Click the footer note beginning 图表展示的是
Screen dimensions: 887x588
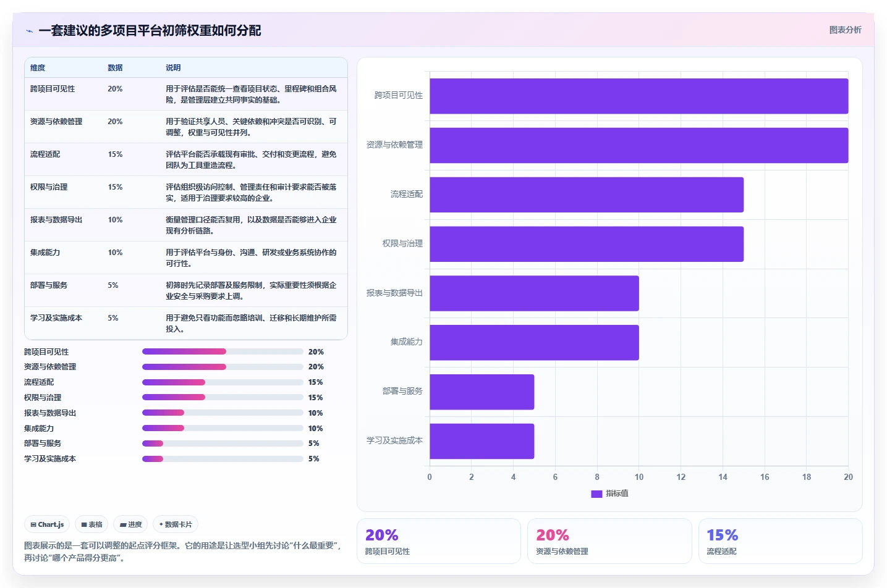click(x=182, y=552)
